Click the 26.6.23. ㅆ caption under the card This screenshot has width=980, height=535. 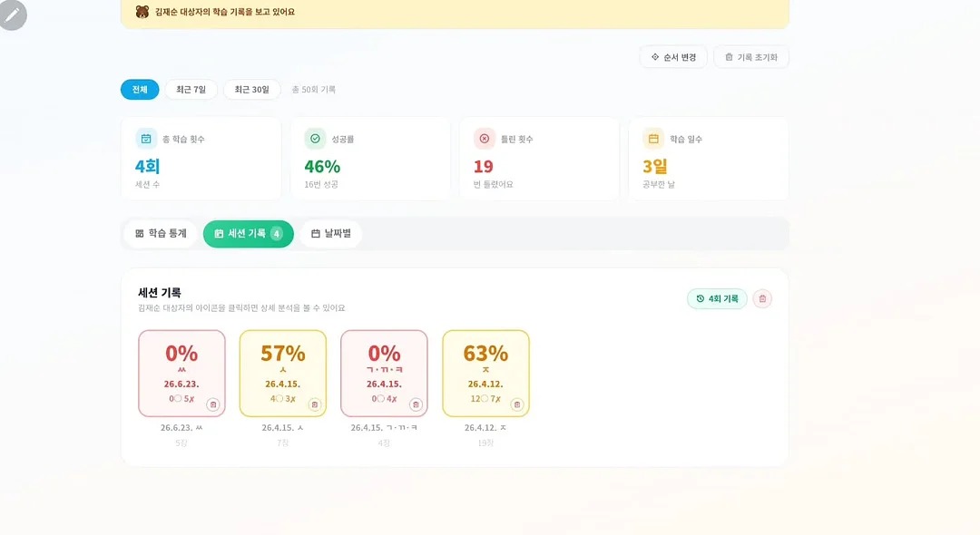[x=181, y=428]
